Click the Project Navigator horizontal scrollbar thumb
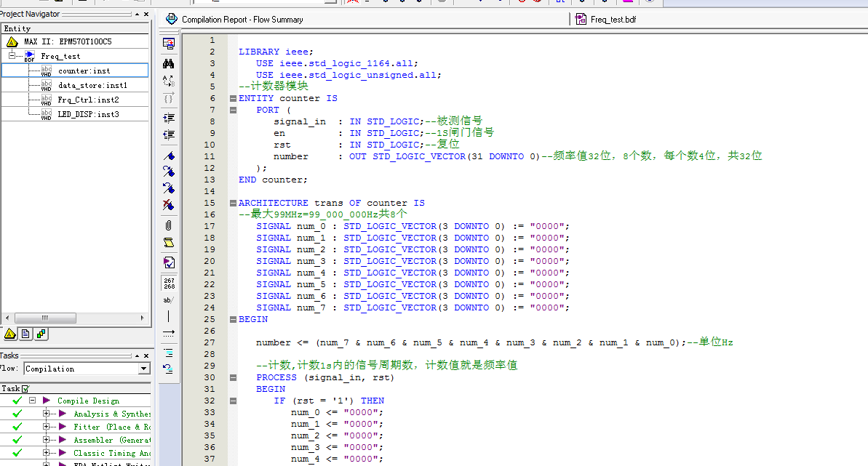This screenshot has height=466, width=868. (x=46, y=317)
